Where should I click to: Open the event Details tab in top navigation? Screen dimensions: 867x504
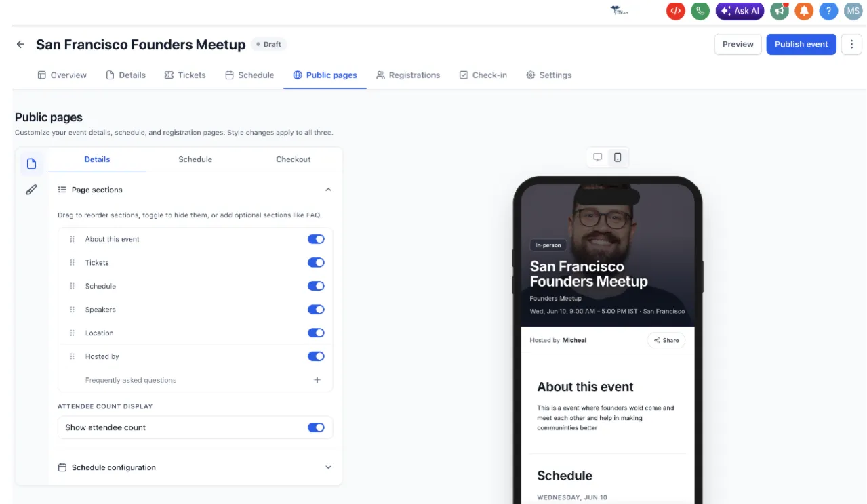[x=126, y=75]
